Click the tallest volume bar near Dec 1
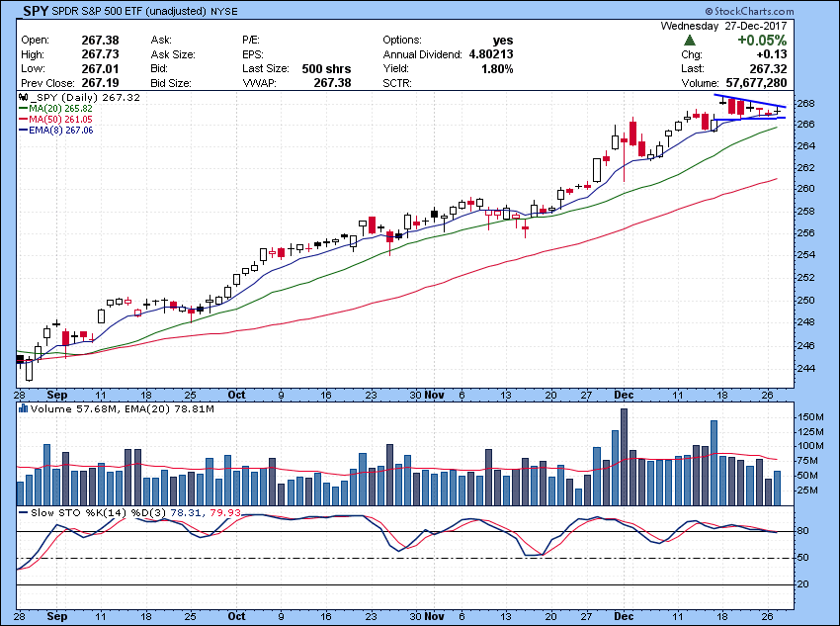 click(625, 457)
